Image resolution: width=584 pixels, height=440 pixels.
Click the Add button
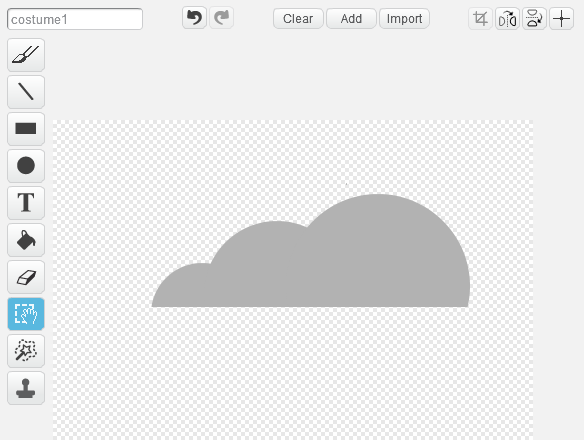click(351, 19)
